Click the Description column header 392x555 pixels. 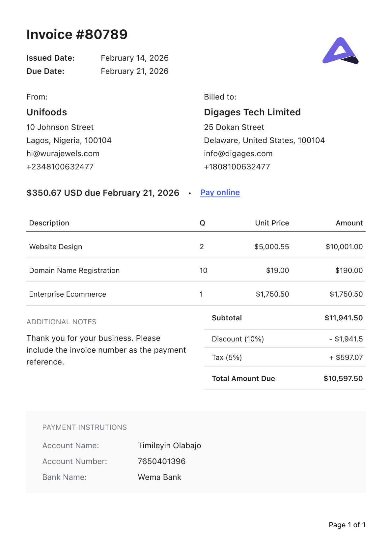49,223
